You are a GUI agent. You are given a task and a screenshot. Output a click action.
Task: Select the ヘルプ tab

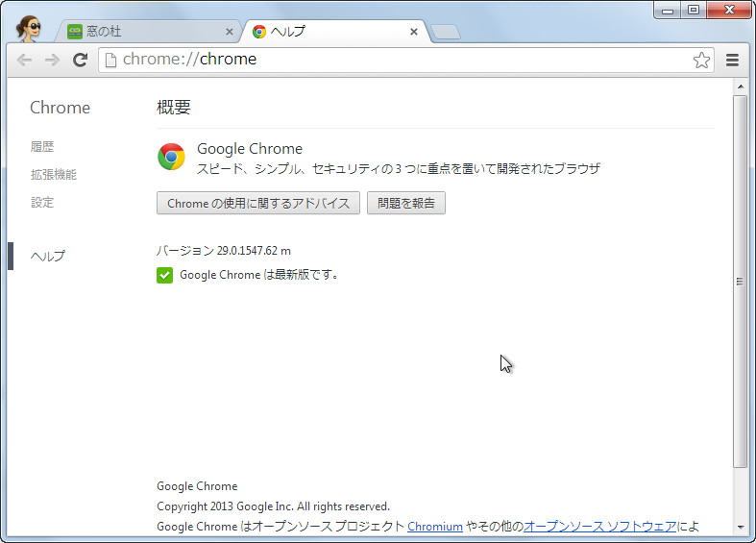click(335, 32)
